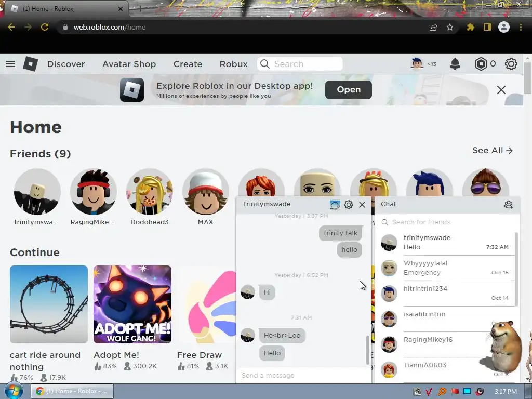Open Dodohead3 friend avatar

tap(149, 192)
